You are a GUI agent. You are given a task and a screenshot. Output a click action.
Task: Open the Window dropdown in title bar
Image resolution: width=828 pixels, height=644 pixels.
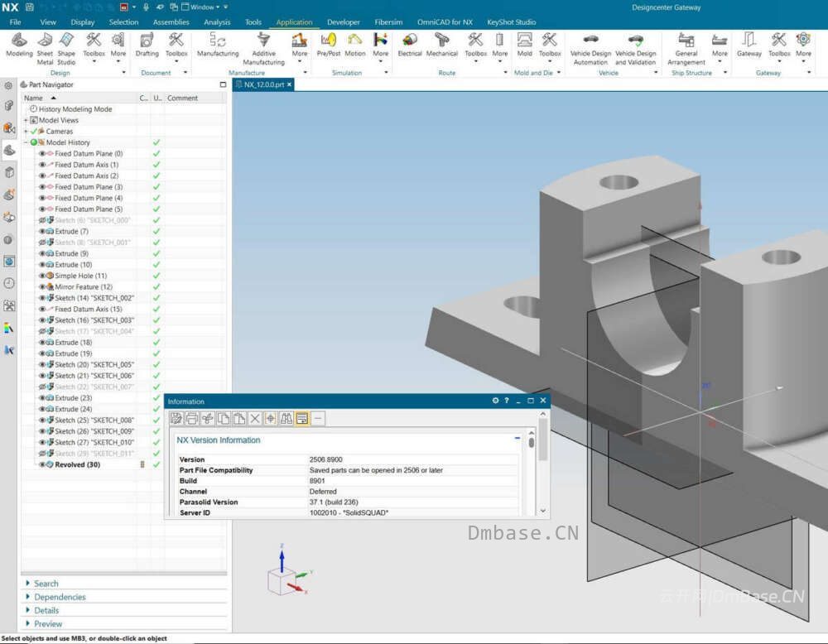tap(200, 7)
